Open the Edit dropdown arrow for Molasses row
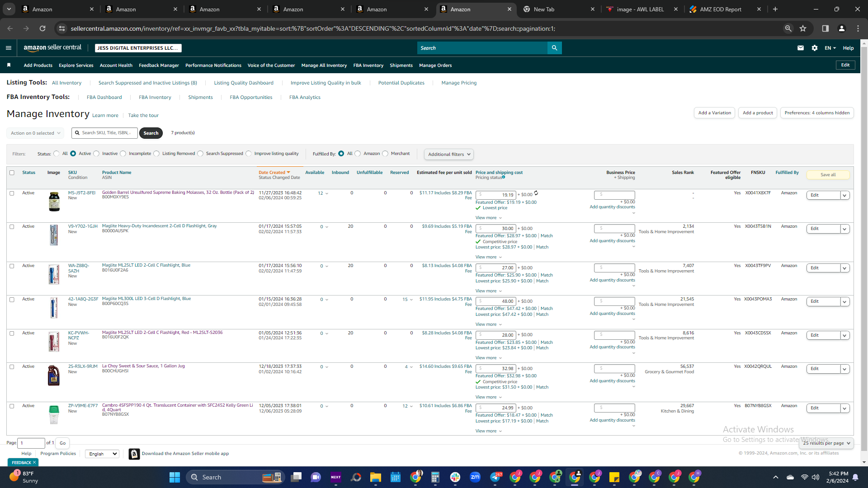 (x=844, y=195)
